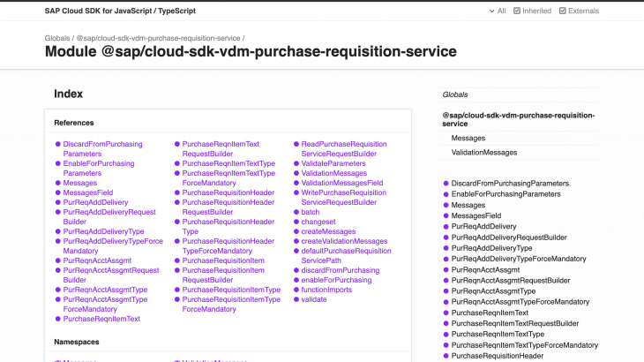
Task: Open PurchaseRequisitionHeader RequestBuilder index link
Action: coord(228,207)
